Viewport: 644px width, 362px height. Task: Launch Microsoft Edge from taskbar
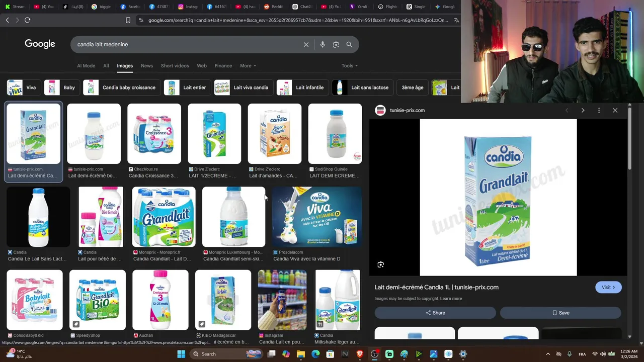coord(315,354)
